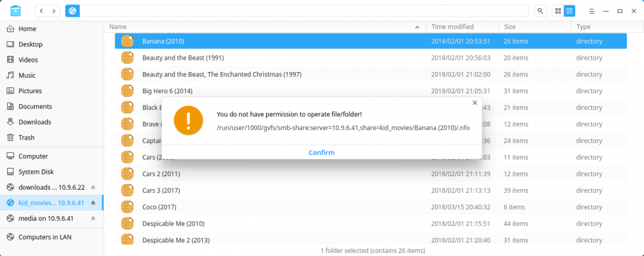The image size is (644, 256).
Task: Click Coco's 6 items size cell
Action: coord(514,207)
